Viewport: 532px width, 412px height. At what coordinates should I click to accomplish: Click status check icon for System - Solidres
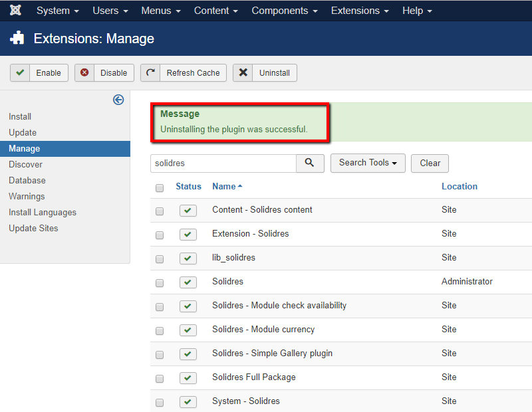[188, 401]
